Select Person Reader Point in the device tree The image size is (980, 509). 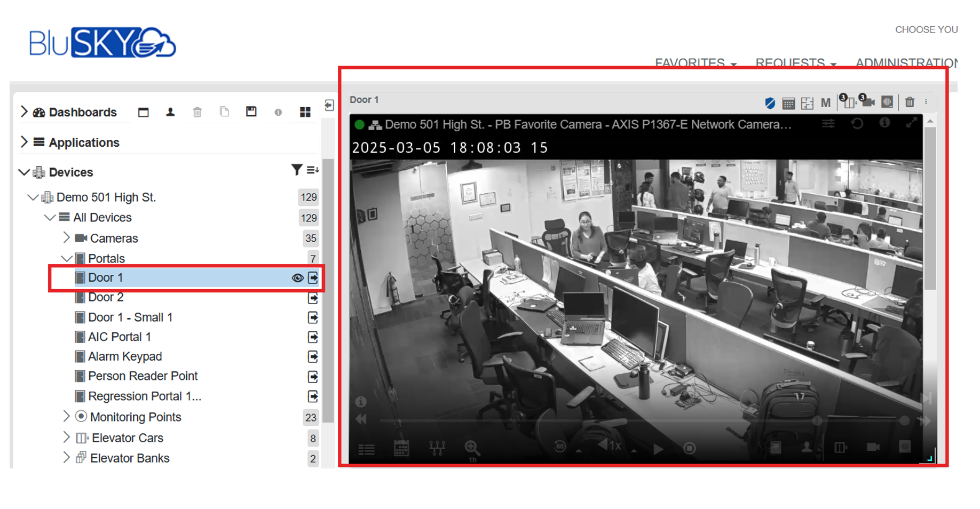coord(143,376)
